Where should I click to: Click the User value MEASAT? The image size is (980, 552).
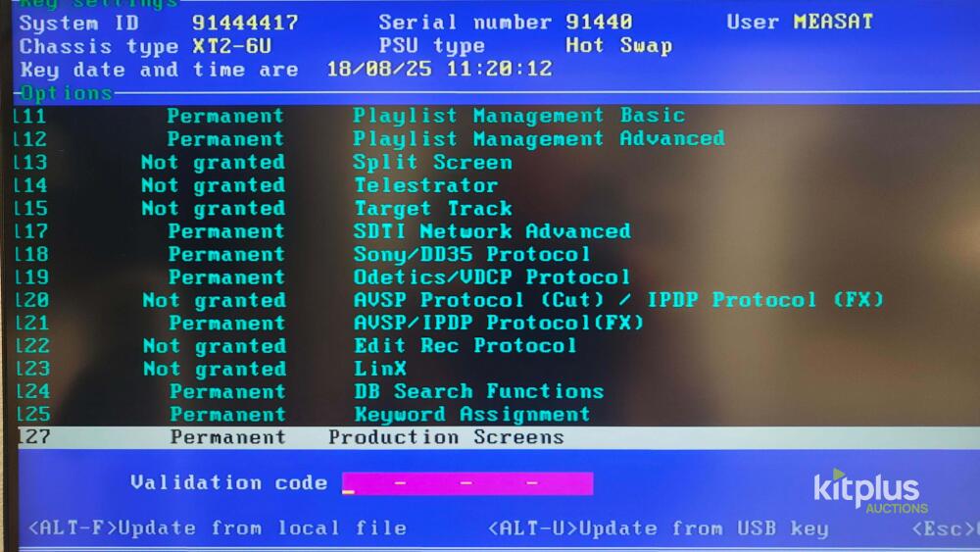[x=833, y=22]
